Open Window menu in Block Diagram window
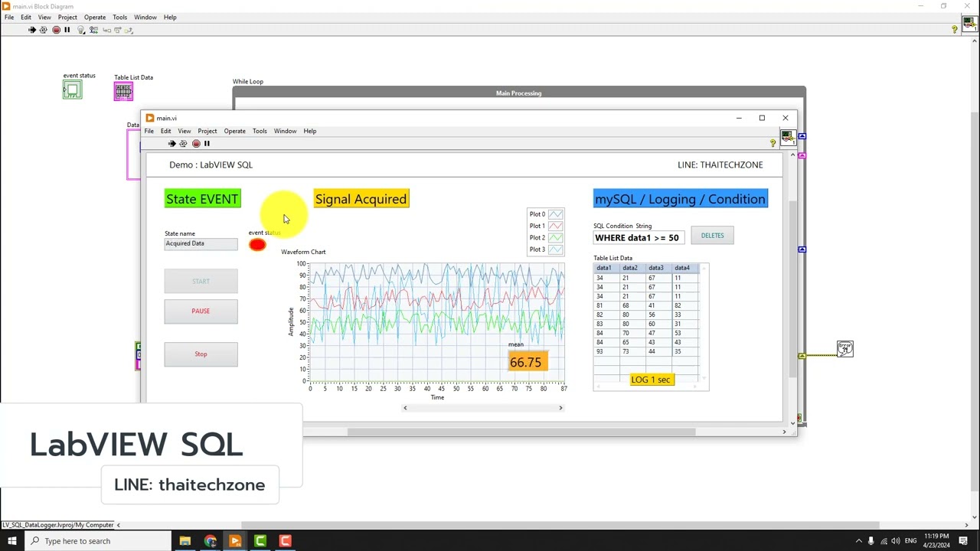 (x=145, y=17)
